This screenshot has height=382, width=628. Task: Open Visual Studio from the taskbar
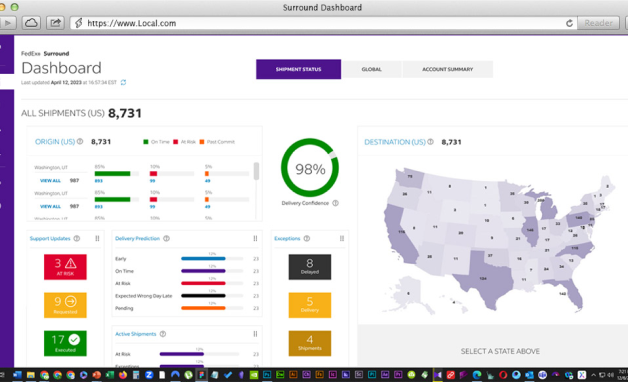click(438, 375)
